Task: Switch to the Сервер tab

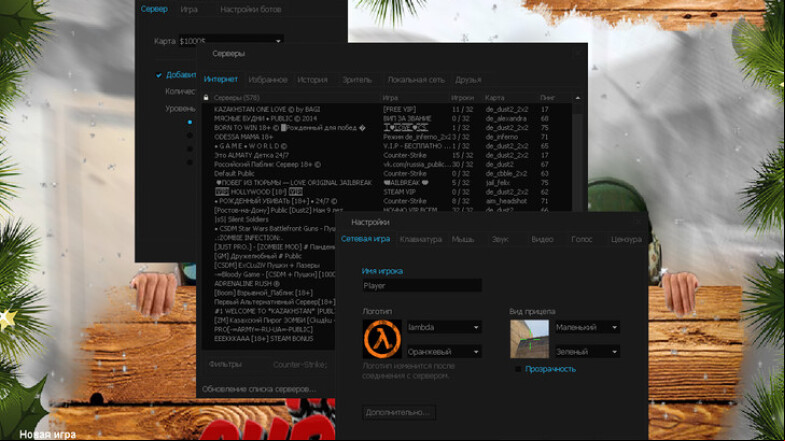Action: [x=154, y=9]
